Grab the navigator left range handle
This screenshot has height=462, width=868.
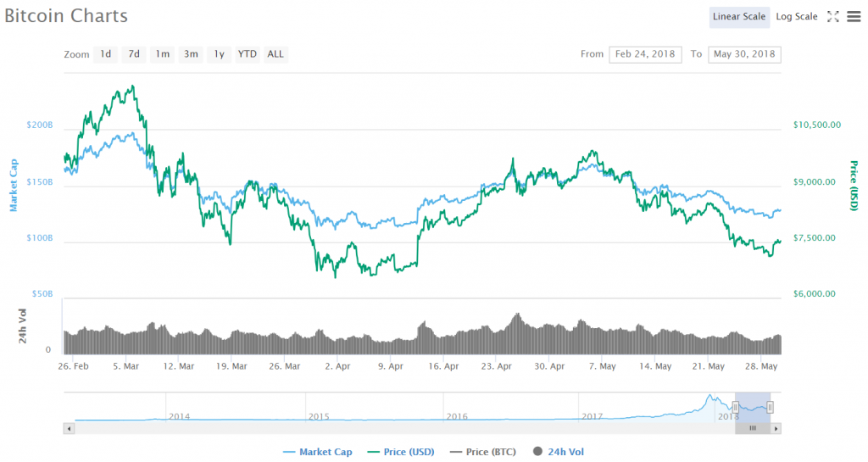pos(735,407)
